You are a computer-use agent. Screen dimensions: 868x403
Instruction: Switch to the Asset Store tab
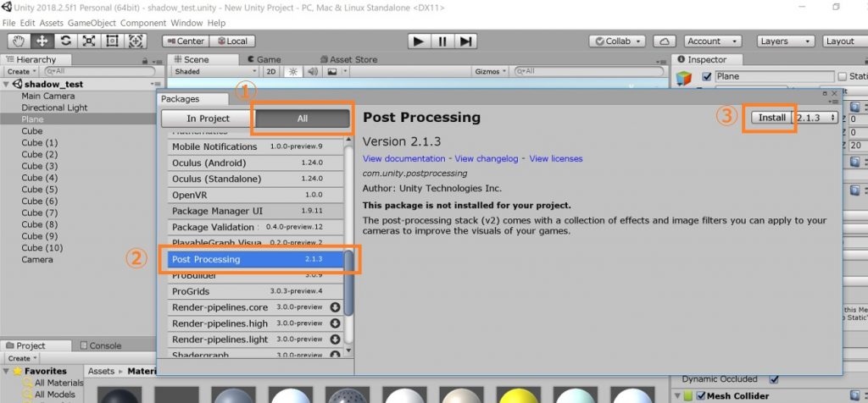348,60
